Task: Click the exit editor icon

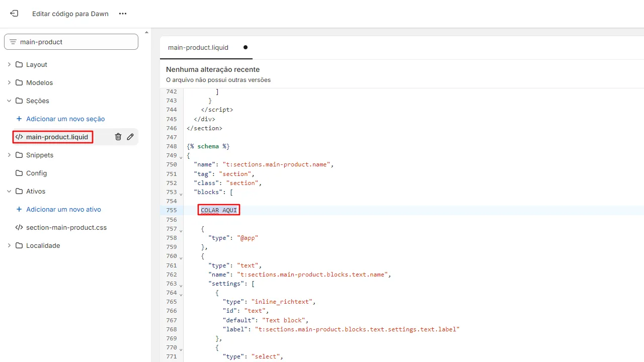Action: [x=14, y=14]
